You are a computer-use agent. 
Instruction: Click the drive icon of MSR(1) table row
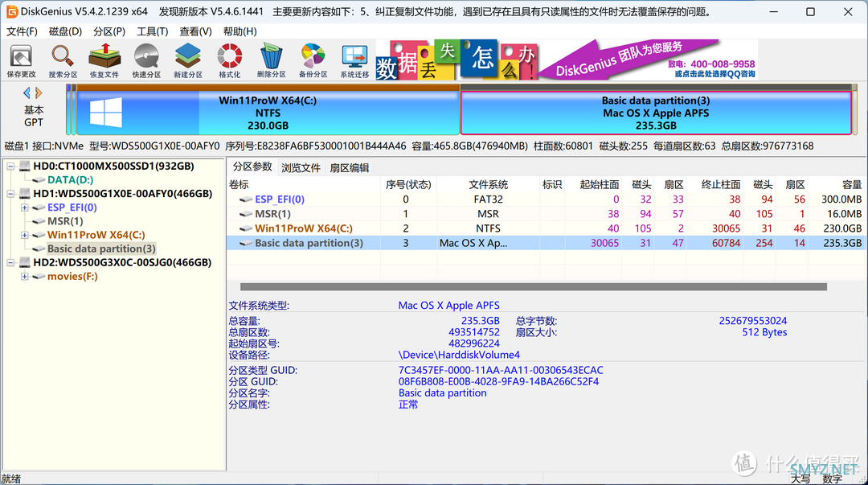tap(246, 213)
